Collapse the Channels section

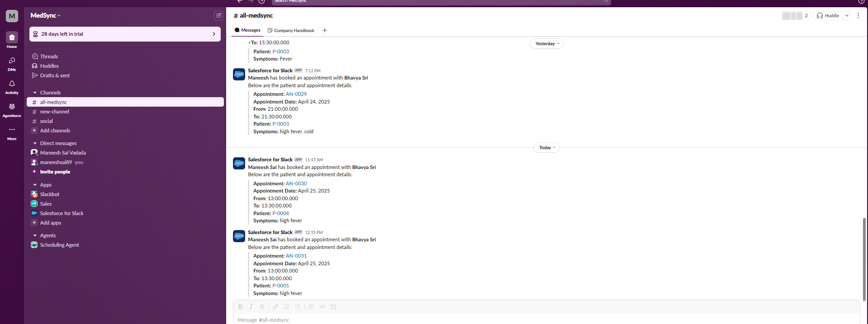[x=35, y=93]
